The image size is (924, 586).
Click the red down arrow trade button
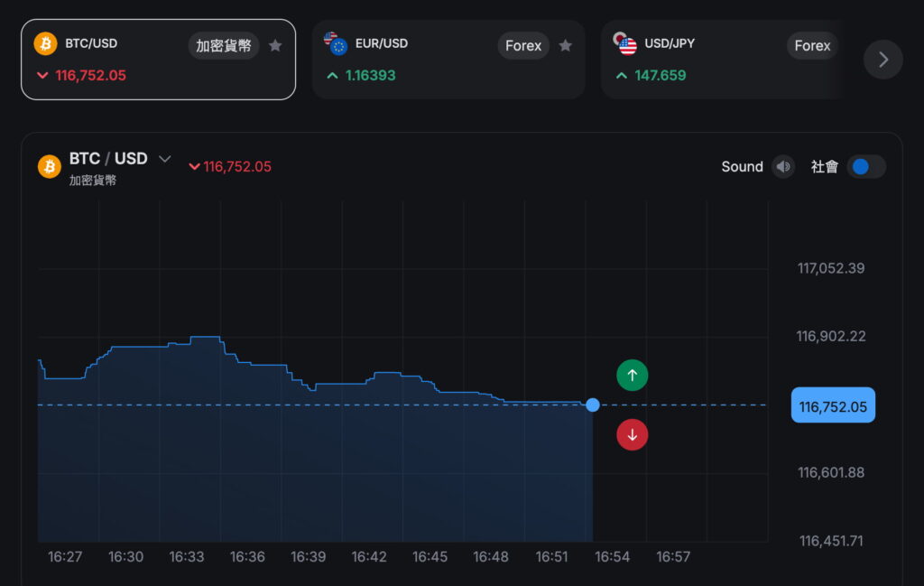(632, 435)
